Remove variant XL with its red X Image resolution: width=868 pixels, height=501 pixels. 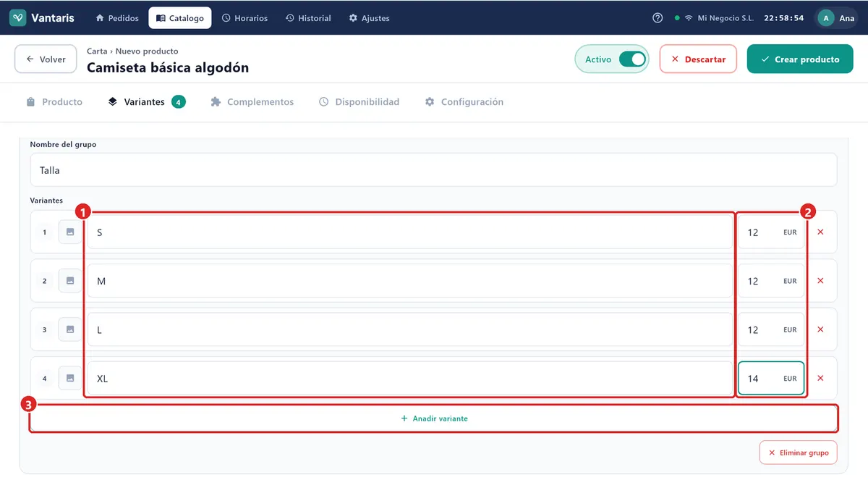[x=820, y=378]
